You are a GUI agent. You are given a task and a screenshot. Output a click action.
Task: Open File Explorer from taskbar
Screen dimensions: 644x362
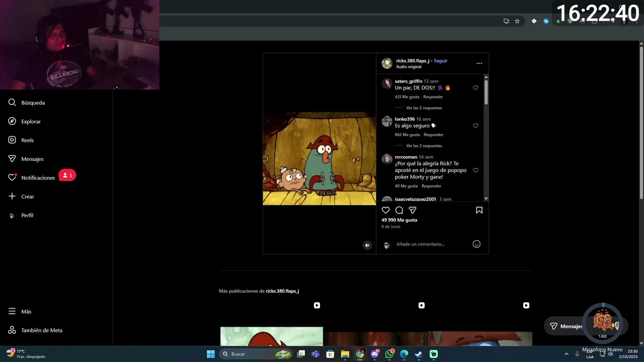click(x=345, y=354)
